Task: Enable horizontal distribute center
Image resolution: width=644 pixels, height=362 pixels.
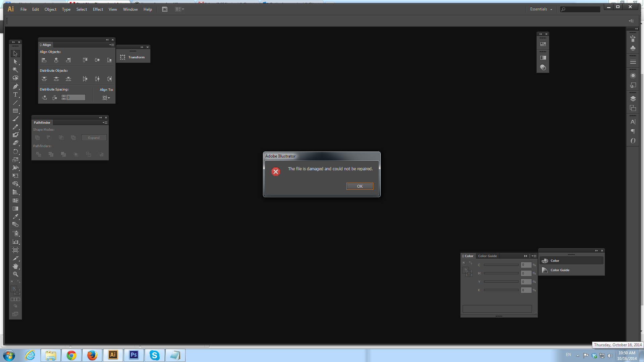Action: [x=97, y=79]
